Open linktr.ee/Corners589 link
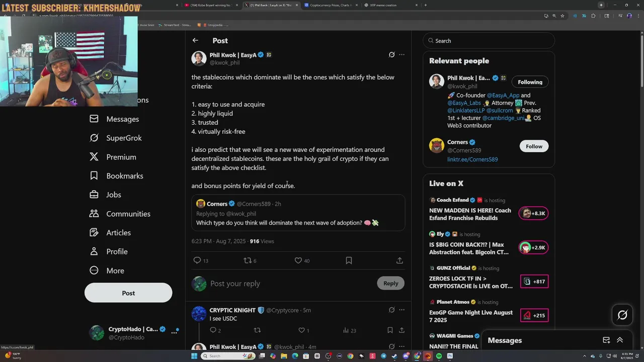Viewport: 644px width, 362px height. tap(472, 159)
